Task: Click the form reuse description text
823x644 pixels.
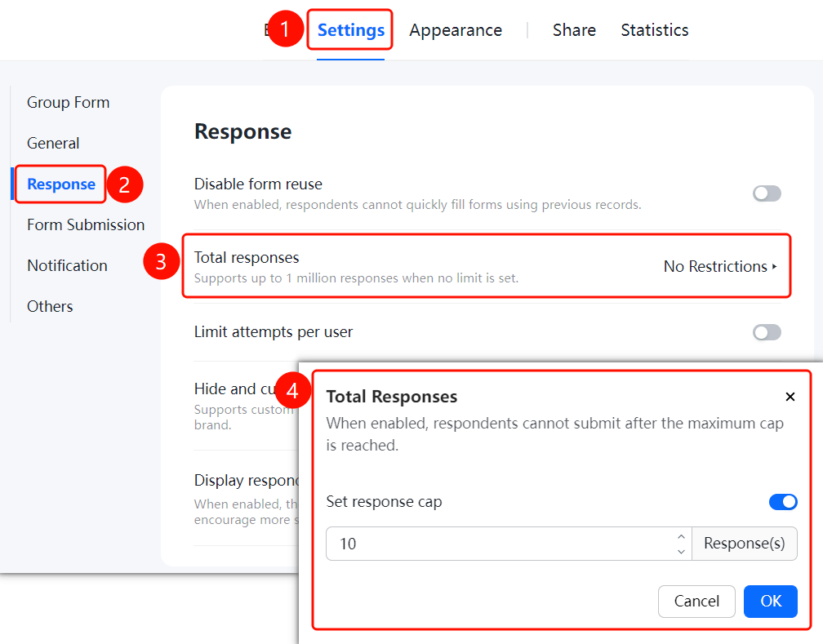Action: tap(417, 205)
